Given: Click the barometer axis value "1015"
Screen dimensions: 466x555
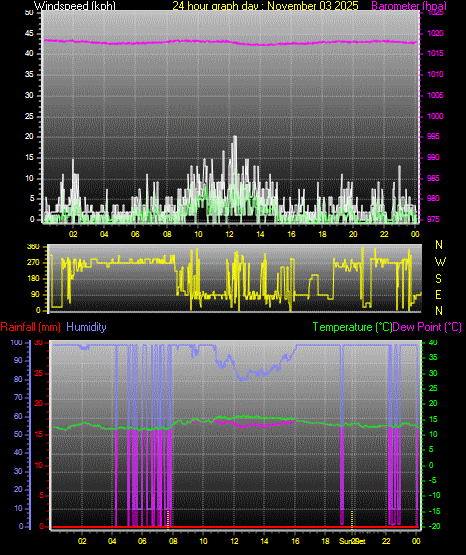Looking at the screenshot, I should coord(435,53).
